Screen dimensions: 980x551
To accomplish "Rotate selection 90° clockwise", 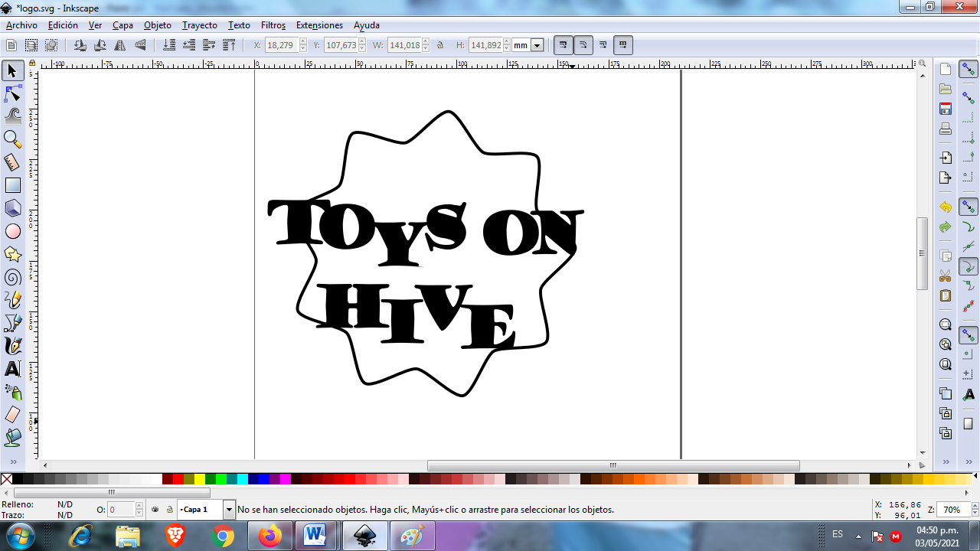I will (100, 45).
